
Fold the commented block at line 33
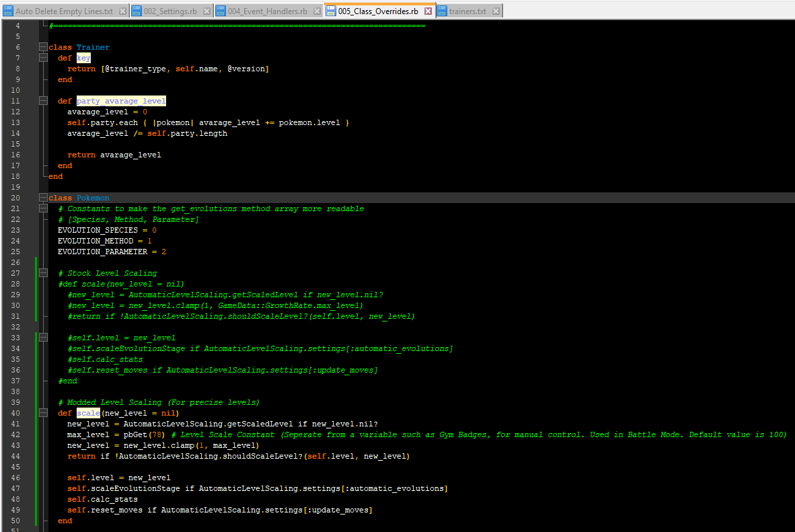coord(44,338)
